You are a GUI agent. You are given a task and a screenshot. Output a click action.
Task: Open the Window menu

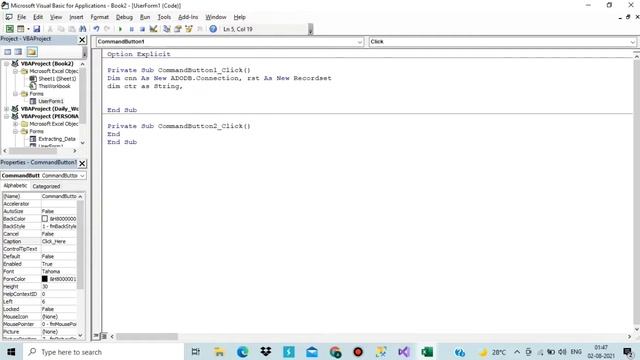(216, 17)
